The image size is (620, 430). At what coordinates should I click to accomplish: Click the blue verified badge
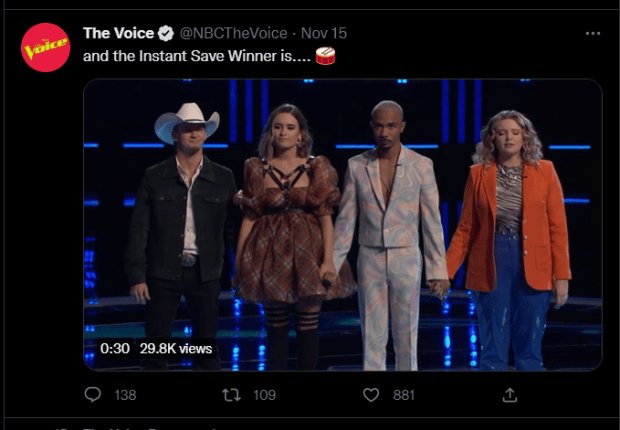click(x=167, y=34)
